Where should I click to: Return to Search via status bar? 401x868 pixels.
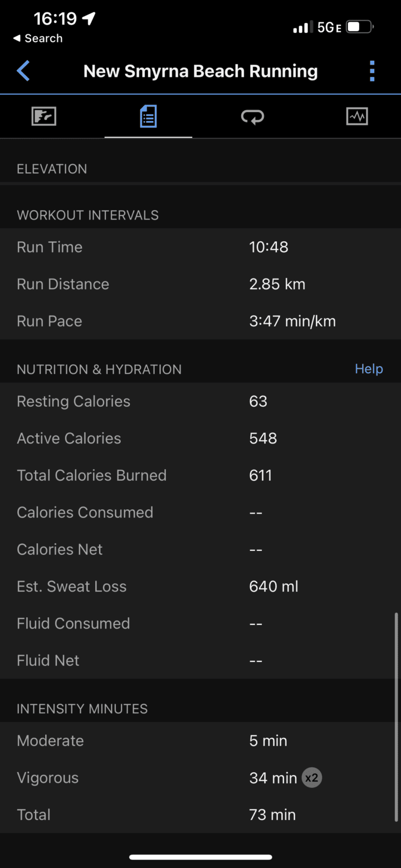click(38, 38)
